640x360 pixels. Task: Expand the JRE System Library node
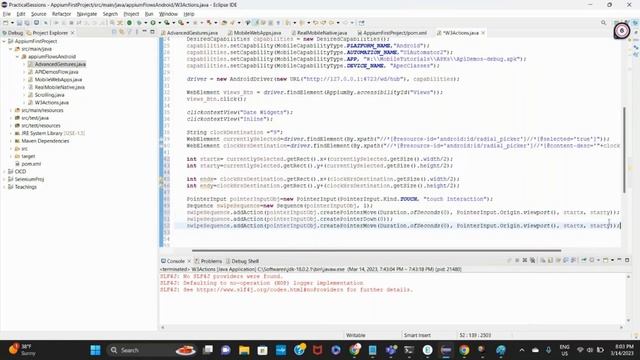(11, 133)
